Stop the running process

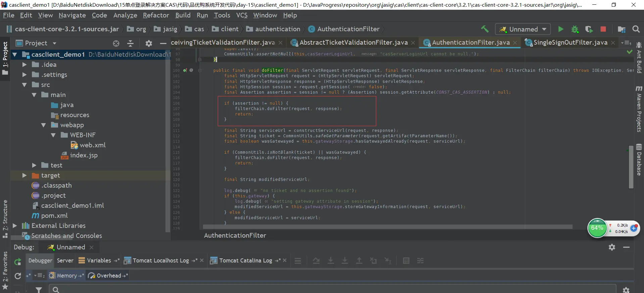603,29
